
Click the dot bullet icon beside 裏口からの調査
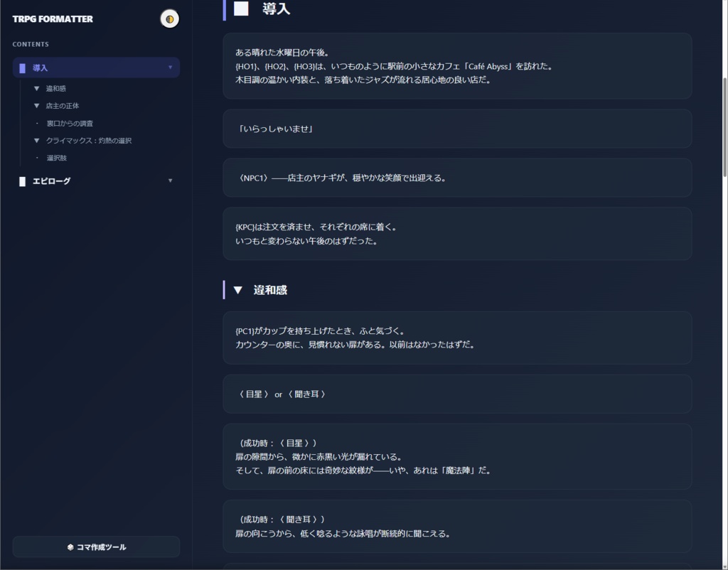point(36,123)
